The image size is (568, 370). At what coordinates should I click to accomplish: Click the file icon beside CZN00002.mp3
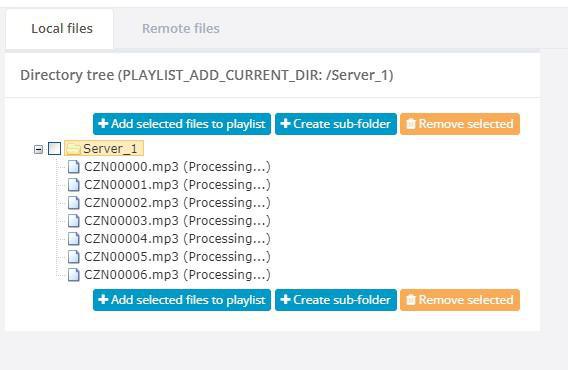74,203
